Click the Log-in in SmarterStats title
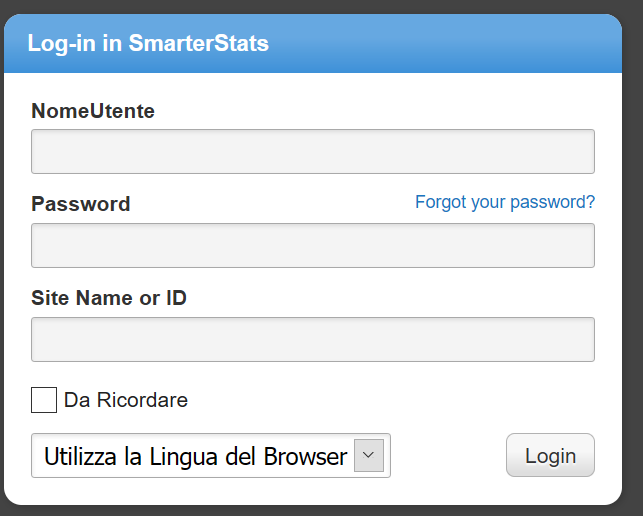Screen dimensions: 643x516 click(x=148, y=44)
